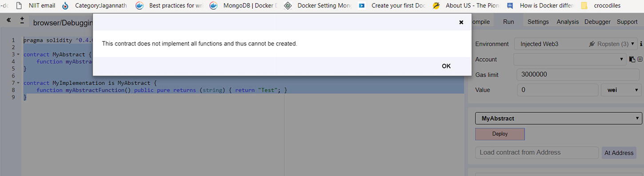Open the Best practices for wri bookmark
644x176 pixels.
169,6
